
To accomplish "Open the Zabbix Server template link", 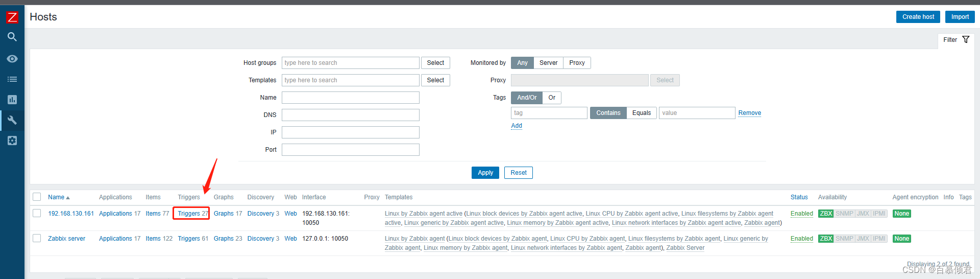I will click(x=685, y=248).
